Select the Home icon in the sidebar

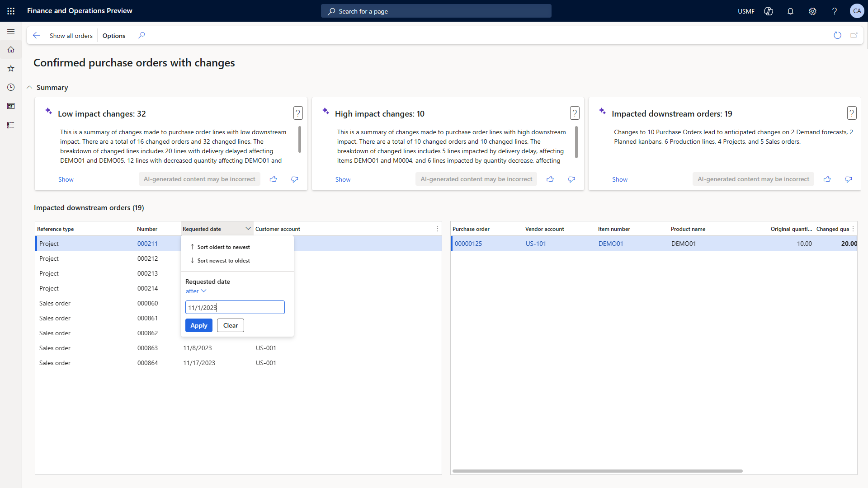click(11, 50)
